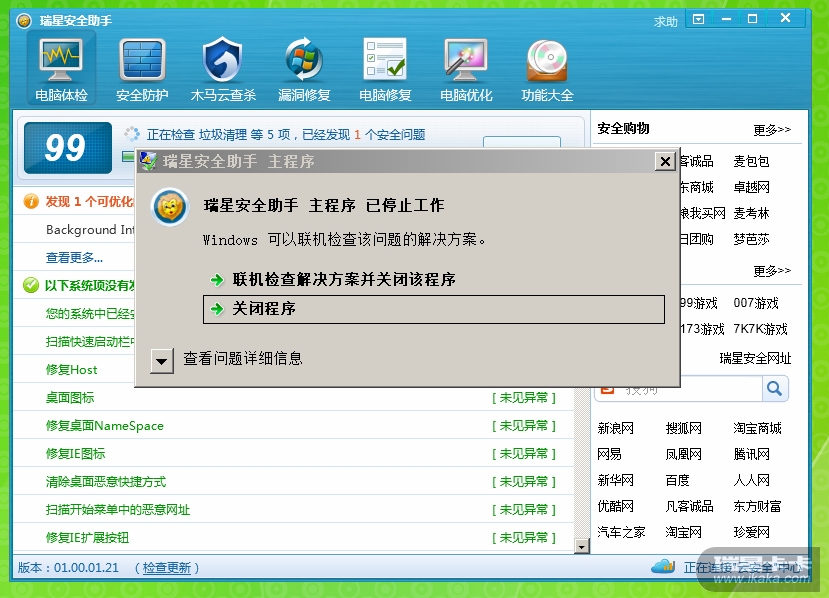Open 7K7K游戏 link
Viewport: 829px width, 598px height.
760,329
